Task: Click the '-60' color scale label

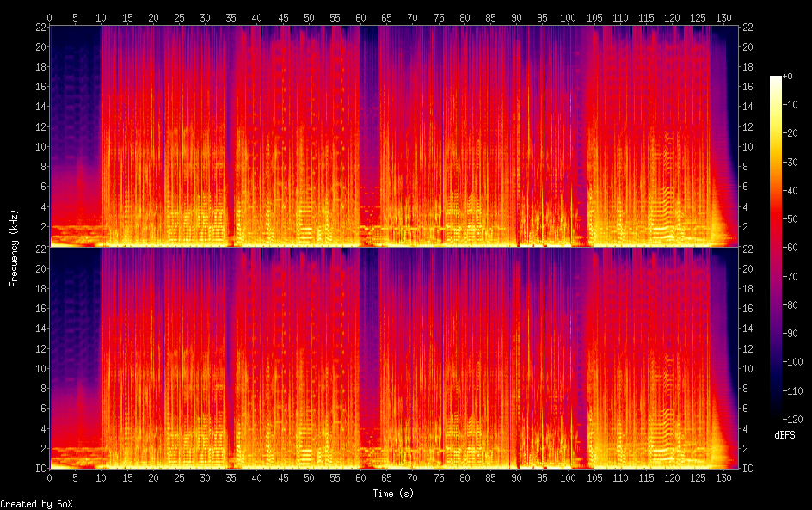Action: [x=790, y=248]
